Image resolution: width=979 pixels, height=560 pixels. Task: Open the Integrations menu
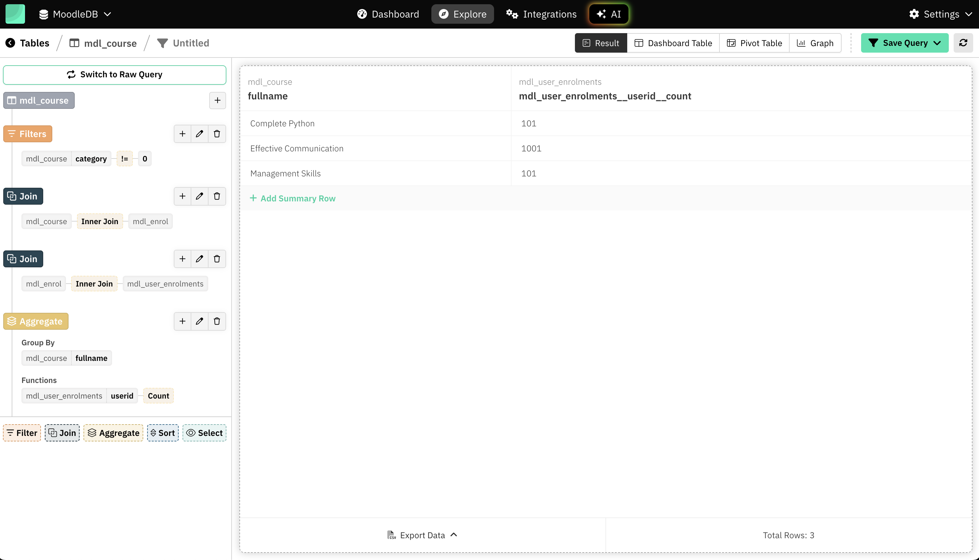click(541, 14)
